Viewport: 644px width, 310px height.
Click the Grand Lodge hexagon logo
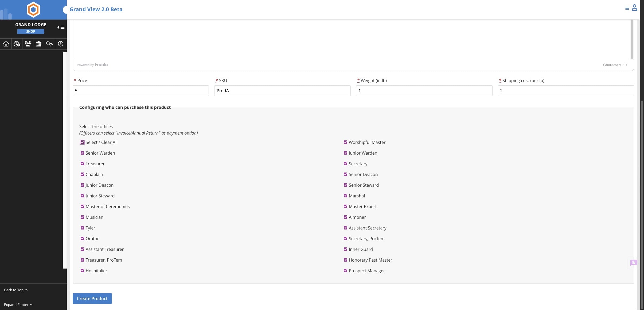pos(33,10)
